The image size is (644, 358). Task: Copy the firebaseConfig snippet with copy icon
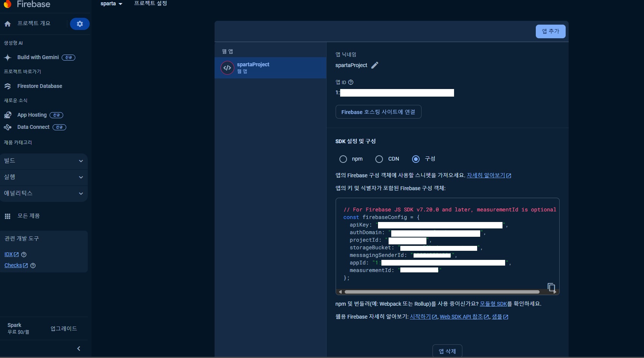(551, 287)
